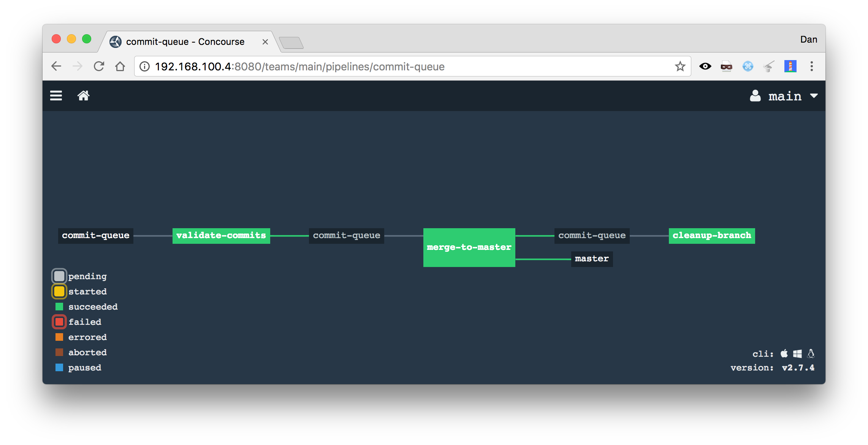Click the Concourse home icon
This screenshot has height=445, width=868.
pos(83,95)
